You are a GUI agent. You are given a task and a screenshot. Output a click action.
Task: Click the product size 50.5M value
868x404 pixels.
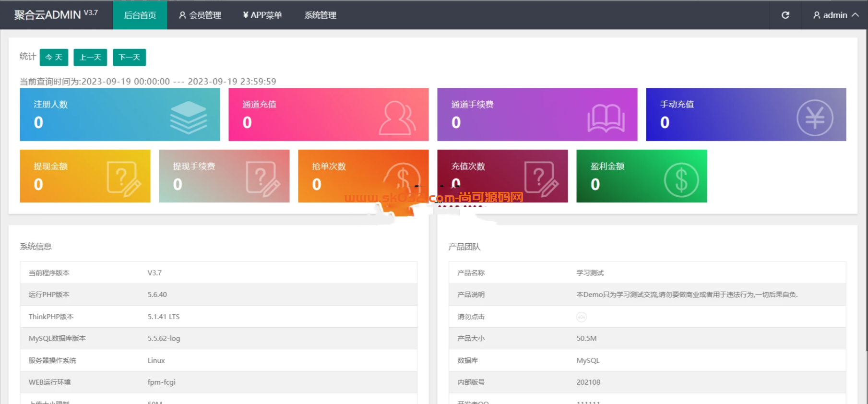point(586,338)
